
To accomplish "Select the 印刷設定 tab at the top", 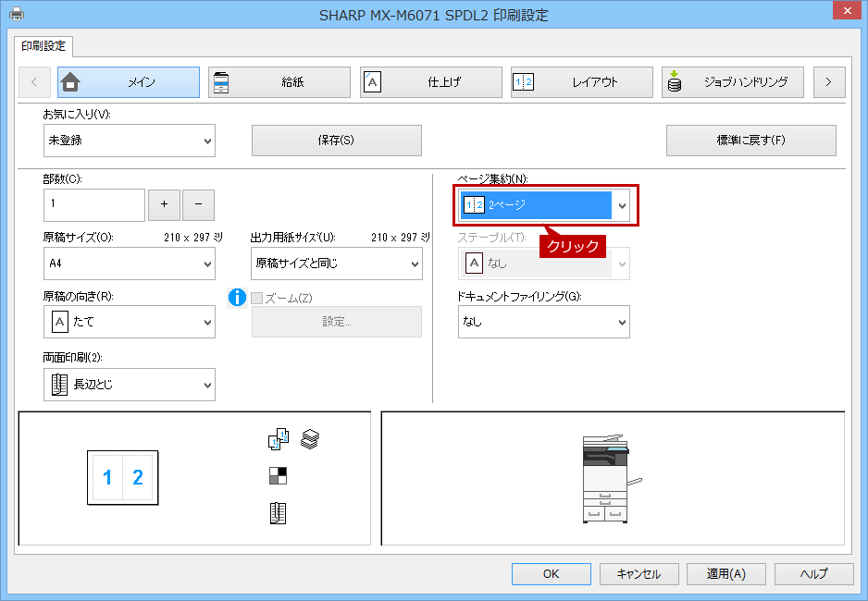I will pyautogui.click(x=43, y=46).
